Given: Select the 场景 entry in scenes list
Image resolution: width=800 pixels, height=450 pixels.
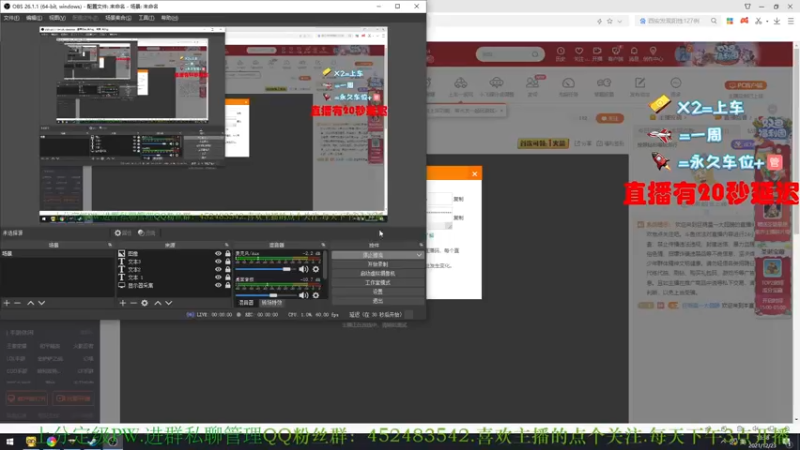Looking at the screenshot, I should (57, 254).
